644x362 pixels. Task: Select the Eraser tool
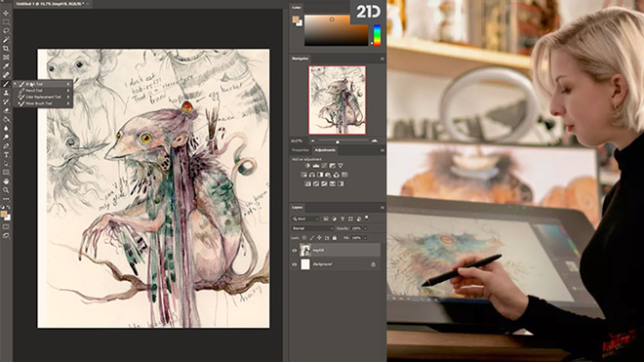[6, 110]
